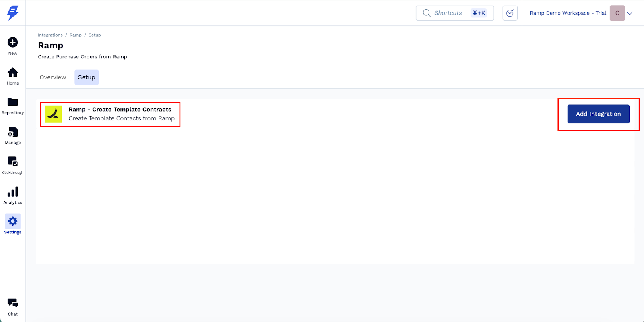The image size is (644, 322).
Task: Click the Ramp Demo Workspace - Trial label
Action: tap(568, 13)
